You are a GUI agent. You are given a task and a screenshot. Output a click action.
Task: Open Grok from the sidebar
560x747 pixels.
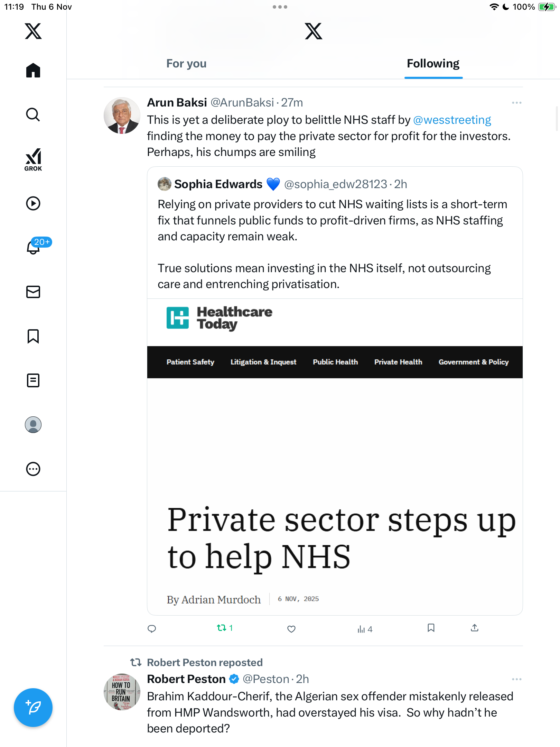[x=33, y=159]
